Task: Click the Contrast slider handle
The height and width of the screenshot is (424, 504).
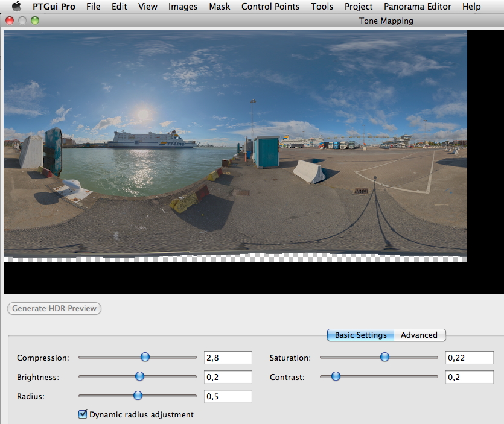Action: pos(336,376)
